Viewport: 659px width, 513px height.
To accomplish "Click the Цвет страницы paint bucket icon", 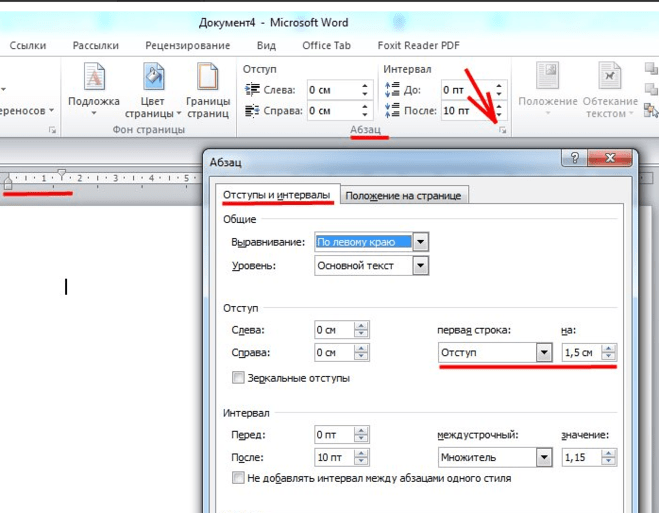I will pos(153,76).
